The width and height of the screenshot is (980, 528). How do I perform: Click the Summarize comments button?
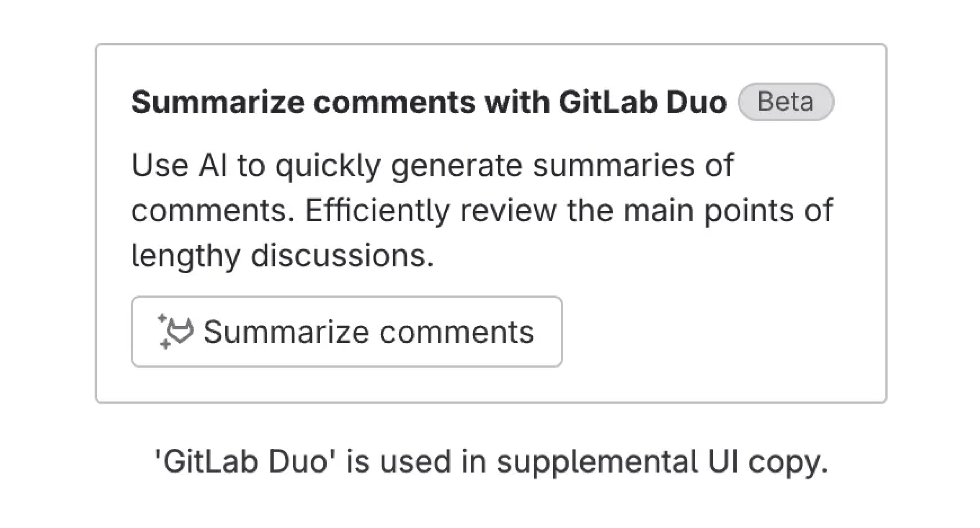(x=346, y=331)
